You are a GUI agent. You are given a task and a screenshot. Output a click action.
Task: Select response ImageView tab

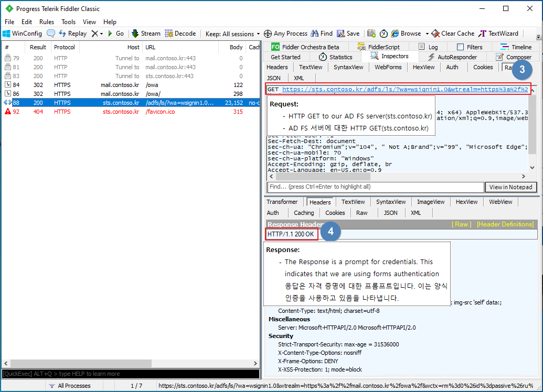(x=430, y=202)
